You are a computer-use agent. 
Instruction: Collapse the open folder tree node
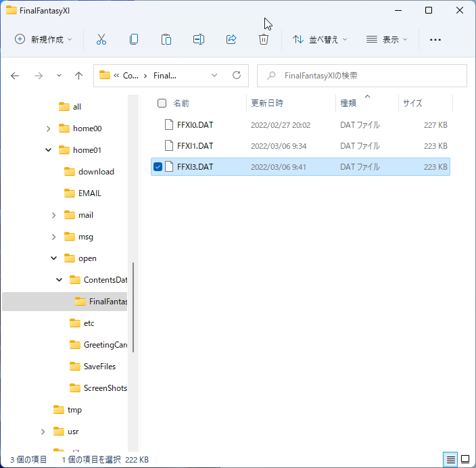53,258
